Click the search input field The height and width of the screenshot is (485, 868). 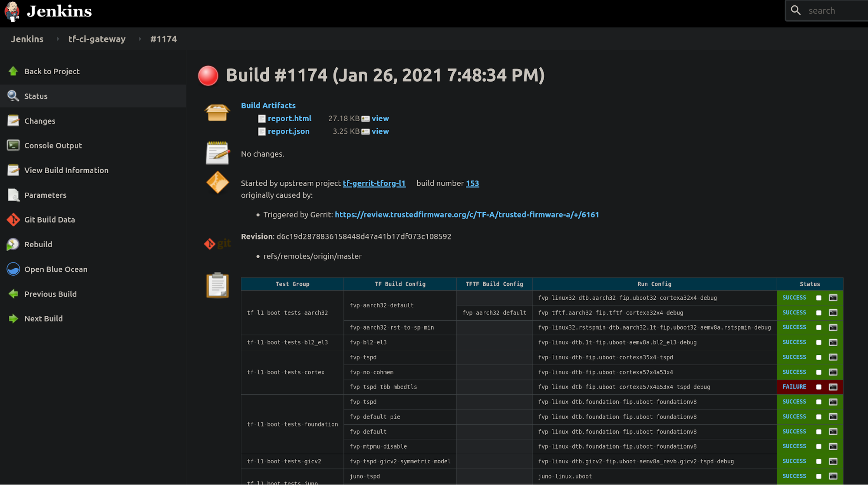coord(834,11)
